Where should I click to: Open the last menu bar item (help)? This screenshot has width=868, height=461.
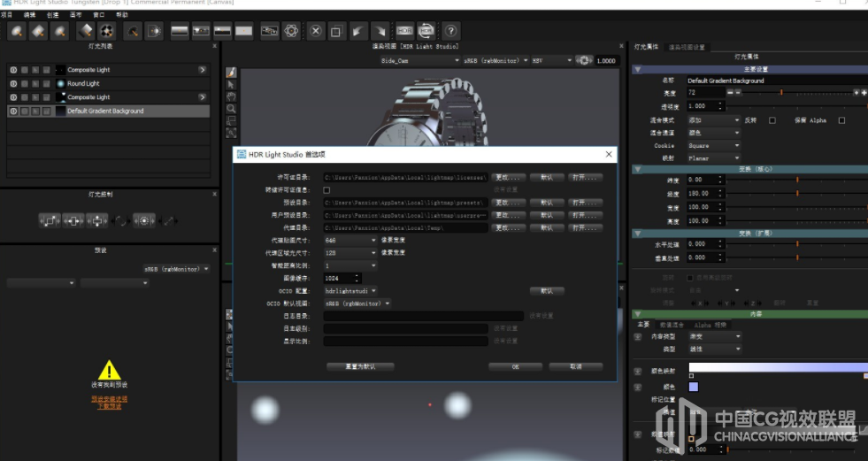coord(122,15)
